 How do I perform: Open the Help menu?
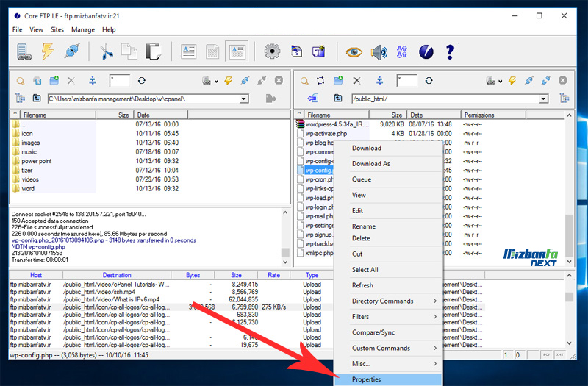click(x=109, y=29)
